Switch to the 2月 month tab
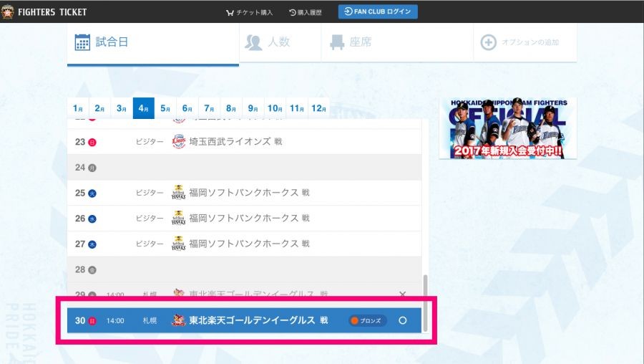644x364 pixels. (99, 108)
